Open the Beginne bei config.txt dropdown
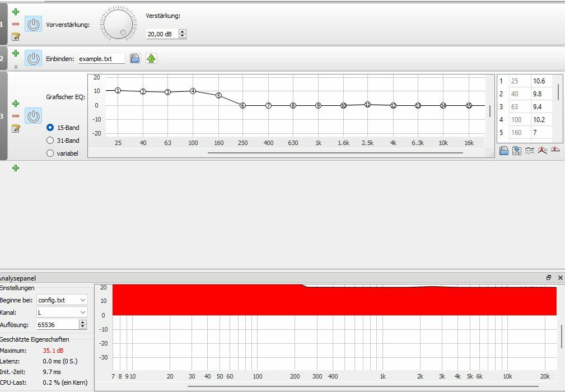Image resolution: width=565 pixels, height=392 pixels. [62, 300]
